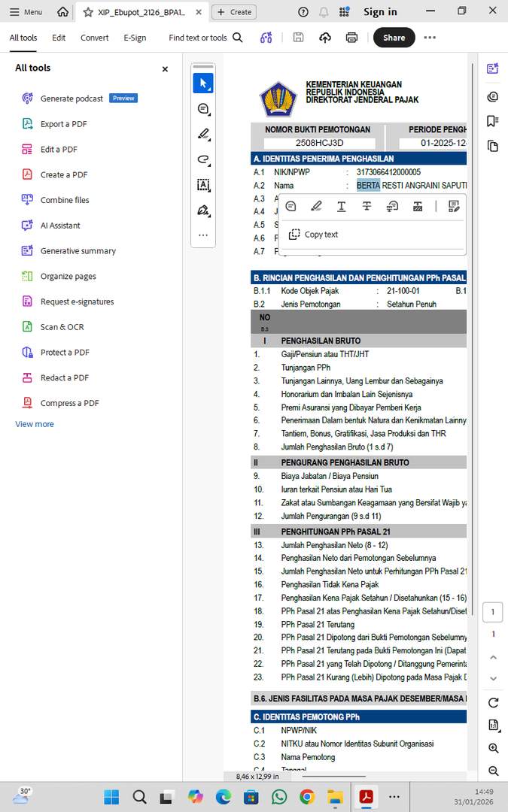The width and height of the screenshot is (508, 812).
Task: Star the current PDF tab as favorite
Action: 89,12
